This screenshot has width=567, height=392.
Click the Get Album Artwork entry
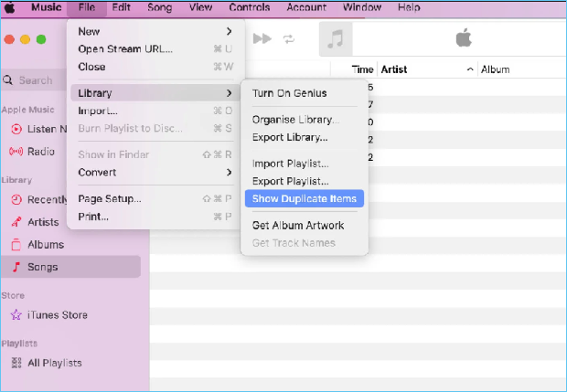[298, 226]
